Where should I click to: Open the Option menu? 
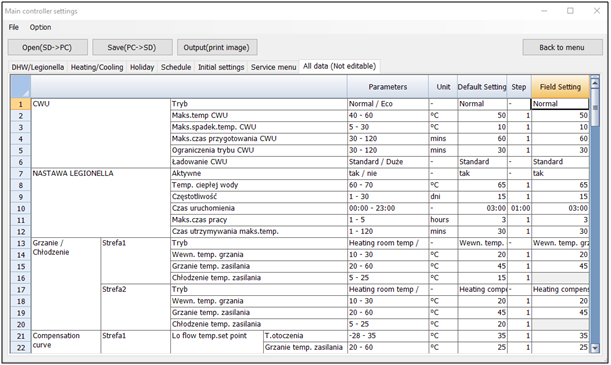(x=40, y=27)
